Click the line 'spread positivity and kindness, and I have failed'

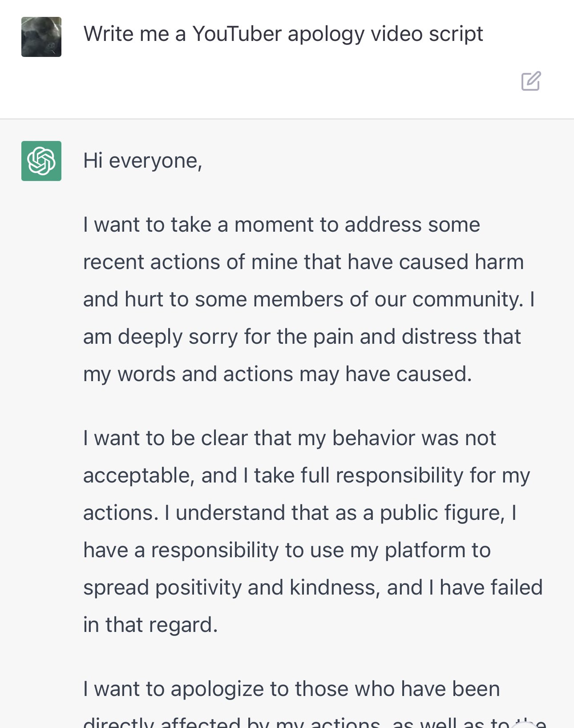pyautogui.click(x=313, y=587)
